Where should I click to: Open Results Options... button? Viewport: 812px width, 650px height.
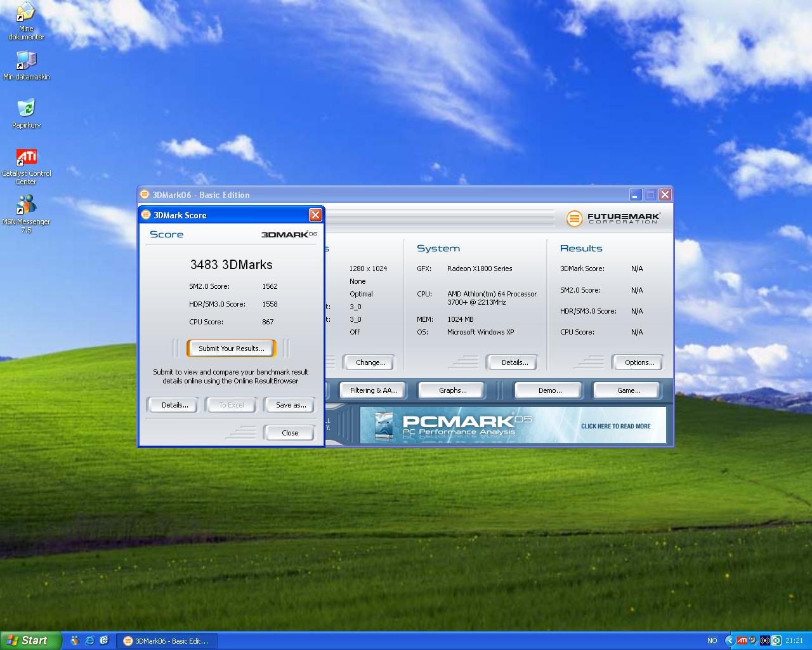point(638,362)
